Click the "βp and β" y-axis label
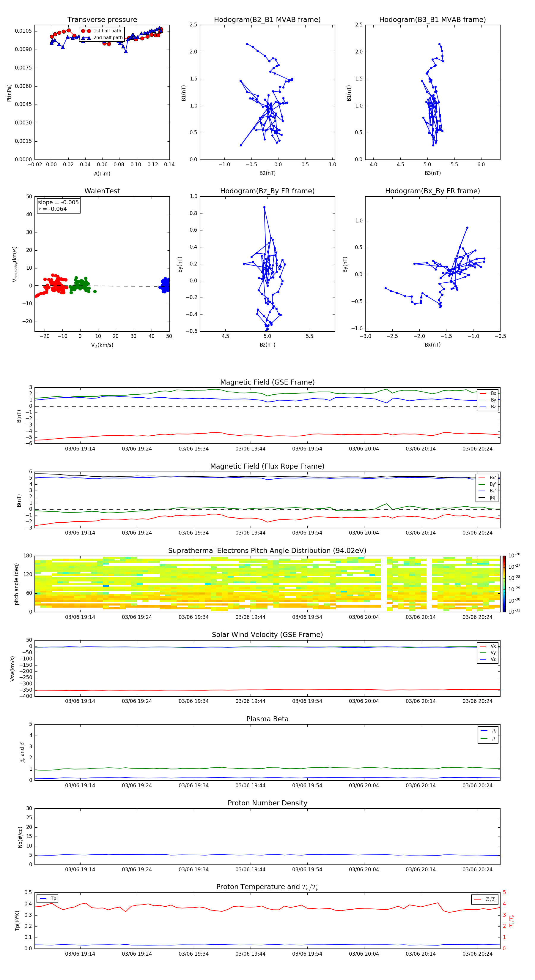Screen dimensions: 535x980 (x=23, y=752)
